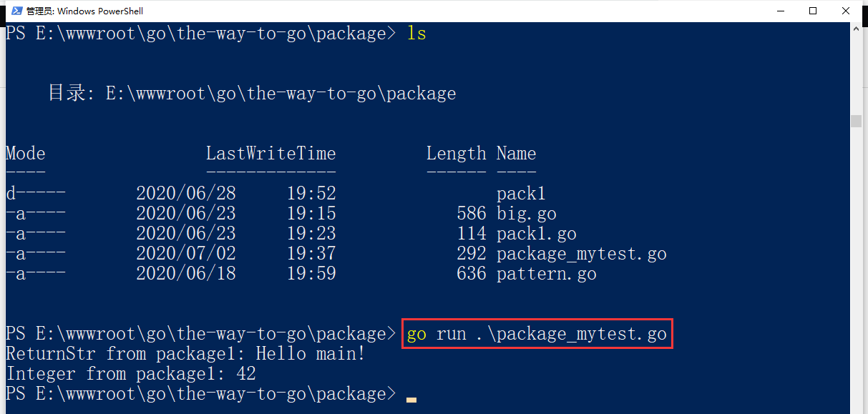
Task: Click the scrollbar track below the thumb
Action: point(856,272)
